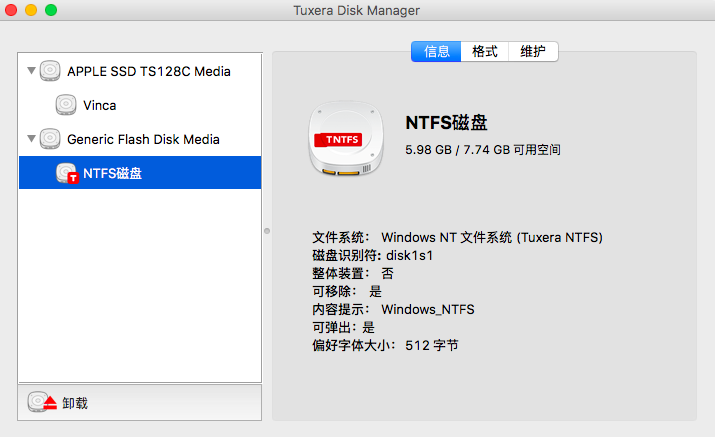Zoom the window with green button
The image size is (715, 437).
click(x=51, y=10)
